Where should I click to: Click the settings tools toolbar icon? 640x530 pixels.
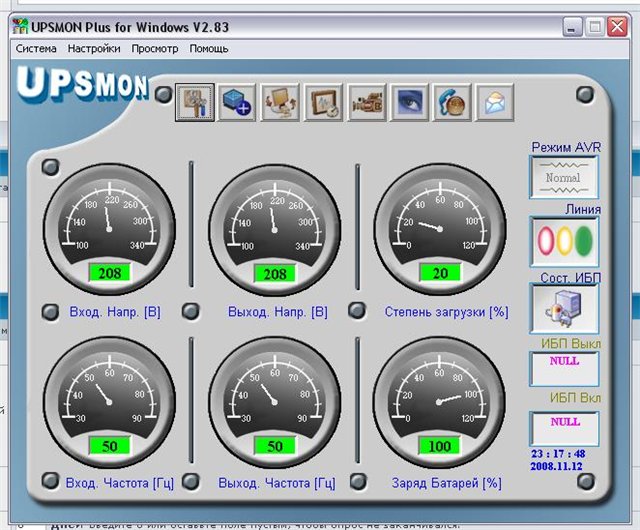pos(195,102)
